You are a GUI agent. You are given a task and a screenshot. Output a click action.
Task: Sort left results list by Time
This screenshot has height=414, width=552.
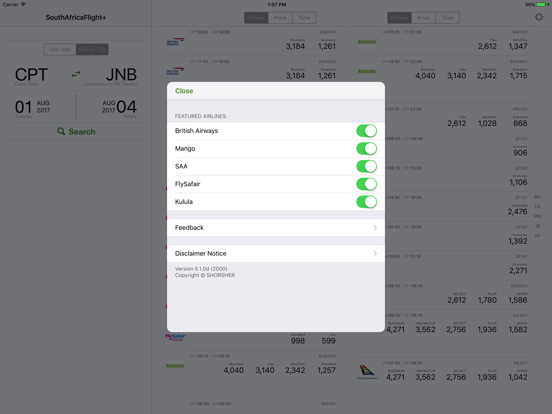point(304,18)
